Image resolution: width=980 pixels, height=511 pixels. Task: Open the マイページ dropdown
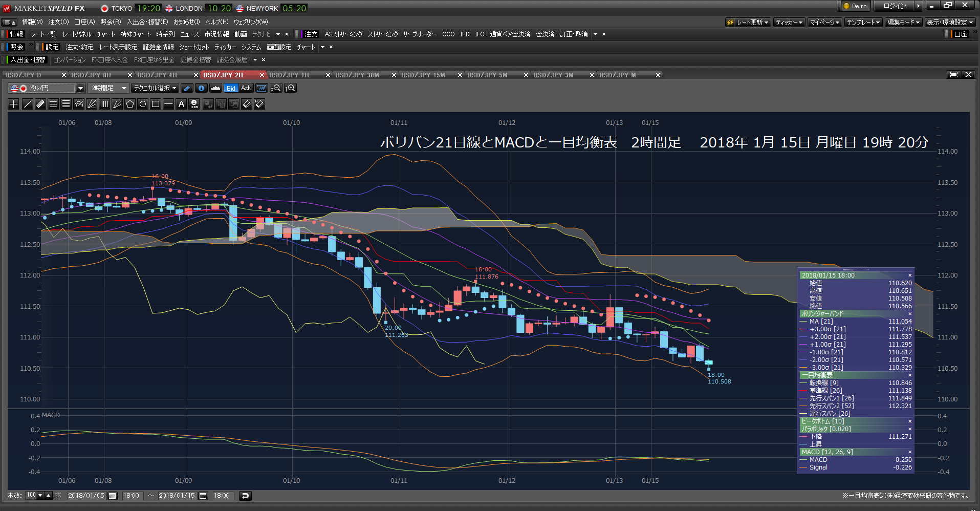click(824, 23)
